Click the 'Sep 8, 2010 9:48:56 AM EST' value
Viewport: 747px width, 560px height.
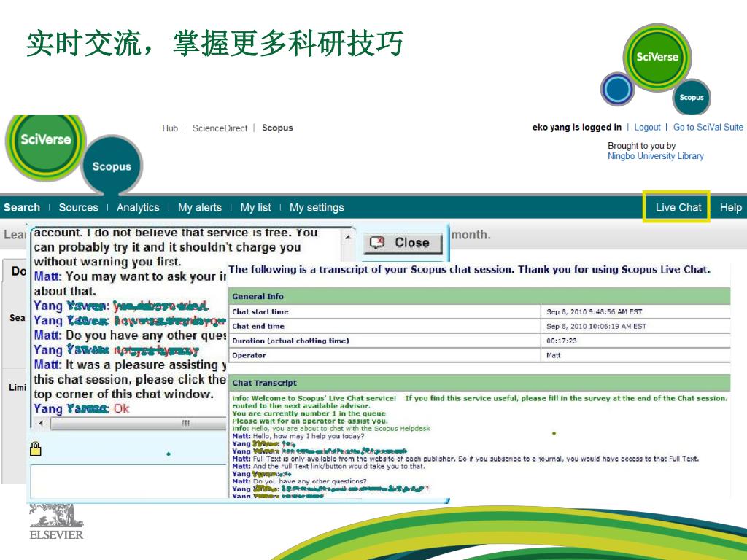[594, 312]
